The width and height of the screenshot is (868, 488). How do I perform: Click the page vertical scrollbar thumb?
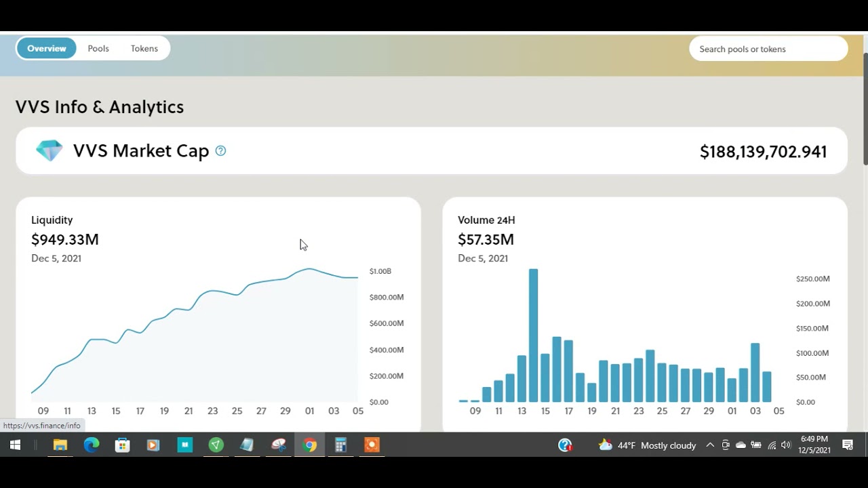coord(865,108)
